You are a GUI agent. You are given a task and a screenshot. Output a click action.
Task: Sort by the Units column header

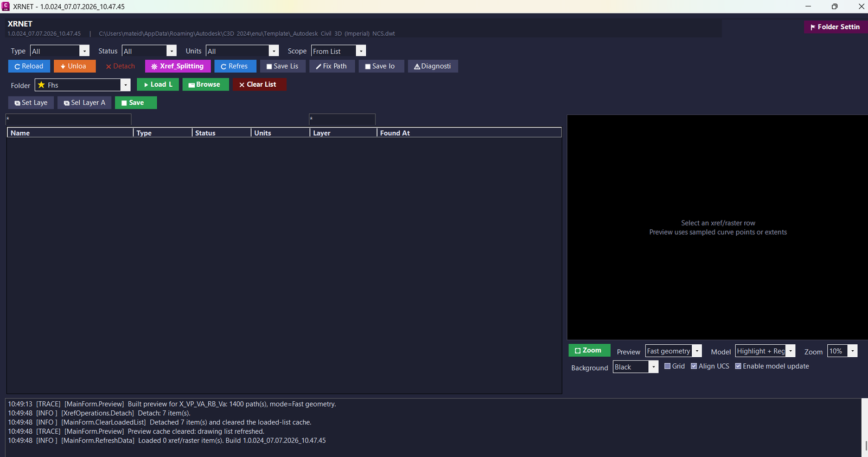(x=280, y=133)
